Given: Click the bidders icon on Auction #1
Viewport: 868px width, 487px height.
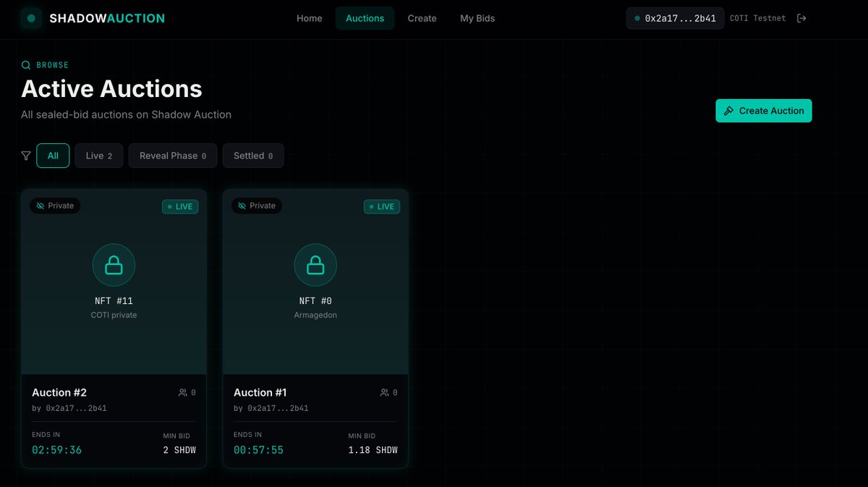Looking at the screenshot, I should click(385, 392).
